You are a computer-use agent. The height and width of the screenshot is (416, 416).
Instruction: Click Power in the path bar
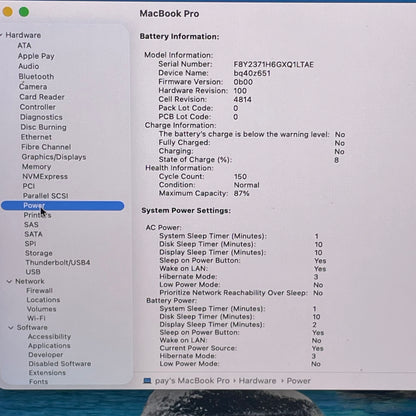point(298,381)
